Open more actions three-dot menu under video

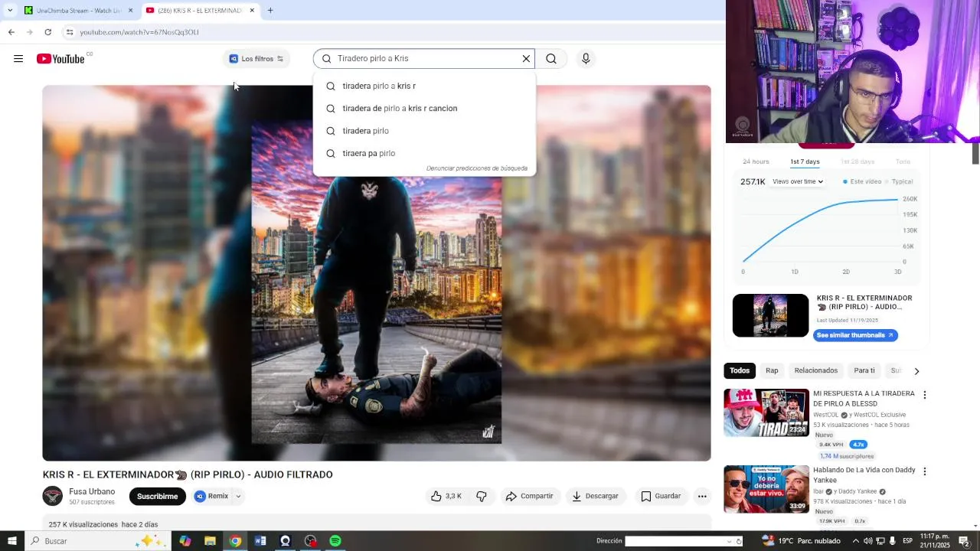702,496
